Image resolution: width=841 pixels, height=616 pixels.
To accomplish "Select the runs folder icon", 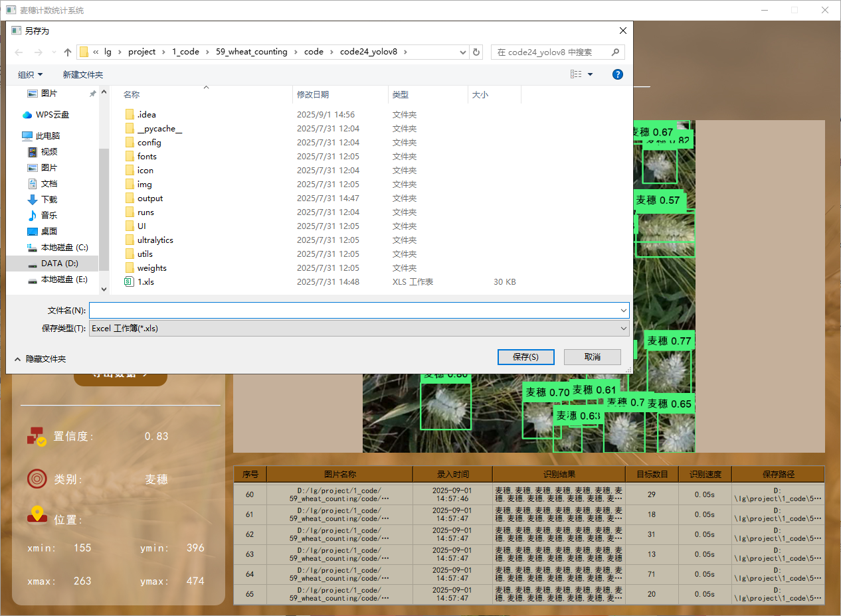I will (x=130, y=212).
